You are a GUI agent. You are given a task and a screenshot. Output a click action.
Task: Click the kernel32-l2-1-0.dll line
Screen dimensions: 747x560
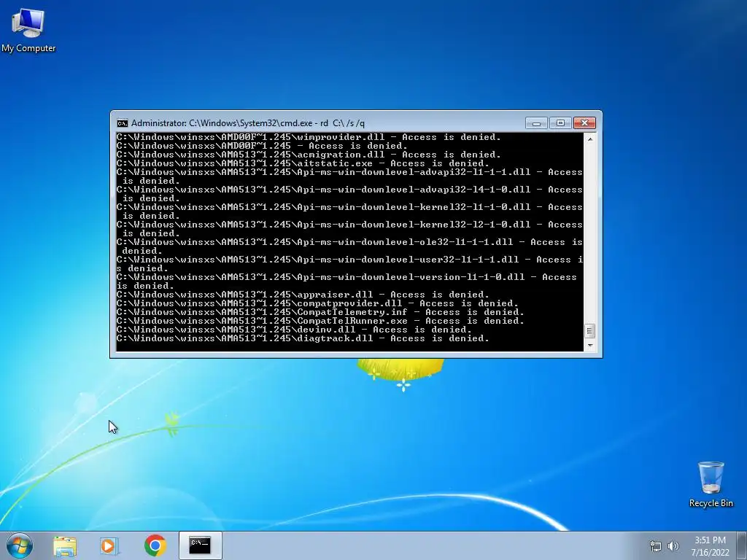point(349,229)
